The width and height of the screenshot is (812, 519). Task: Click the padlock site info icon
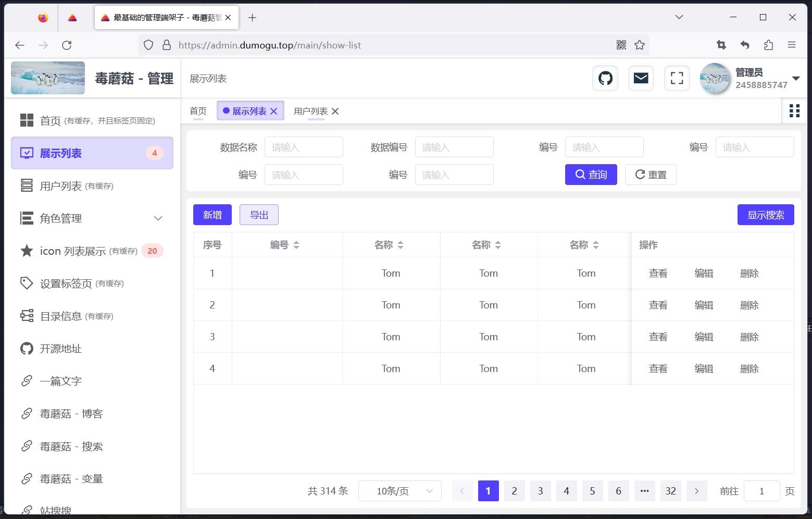pos(167,45)
